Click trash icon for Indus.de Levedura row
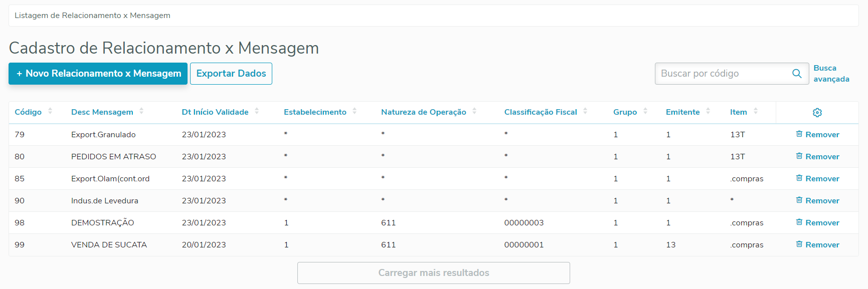The image size is (868, 289). (x=799, y=200)
